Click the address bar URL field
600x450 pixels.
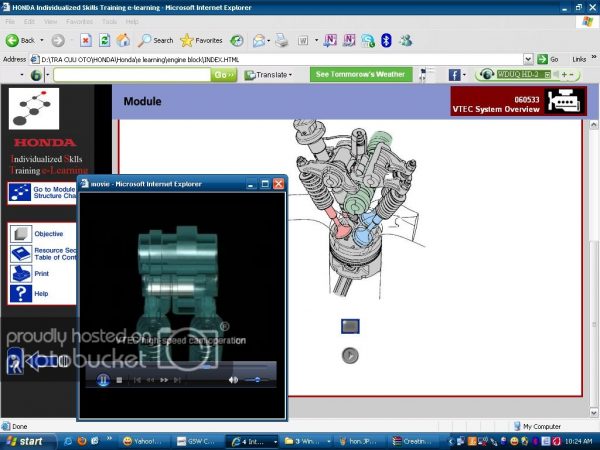281,59
